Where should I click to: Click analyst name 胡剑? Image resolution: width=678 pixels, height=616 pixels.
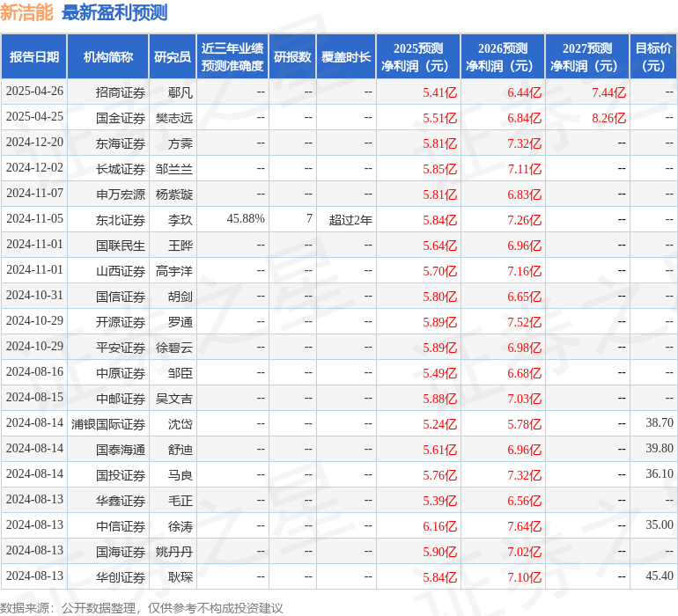click(181, 297)
